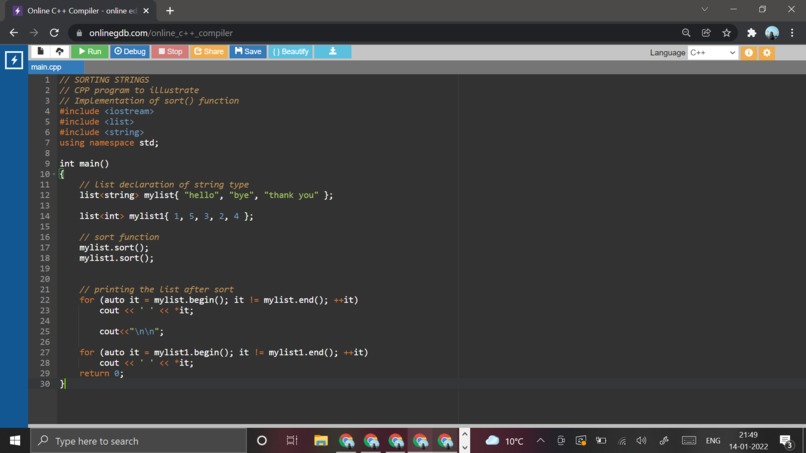This screenshot has width=806, height=453.
Task: Click the Run button
Action: [90, 51]
